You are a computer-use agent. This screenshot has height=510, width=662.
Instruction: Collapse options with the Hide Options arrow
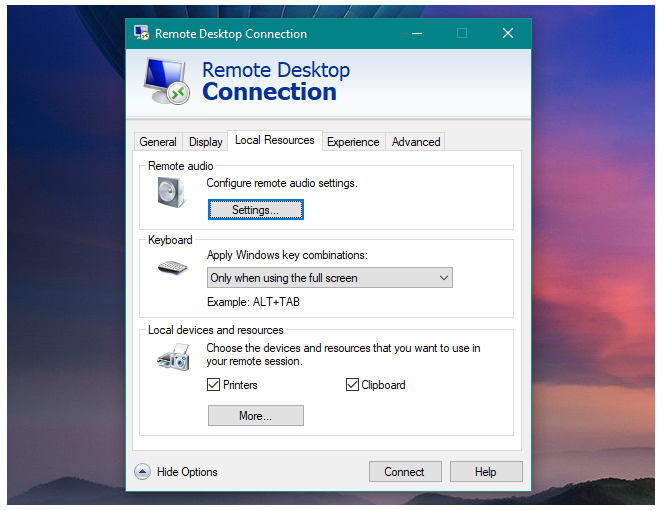coord(142,472)
